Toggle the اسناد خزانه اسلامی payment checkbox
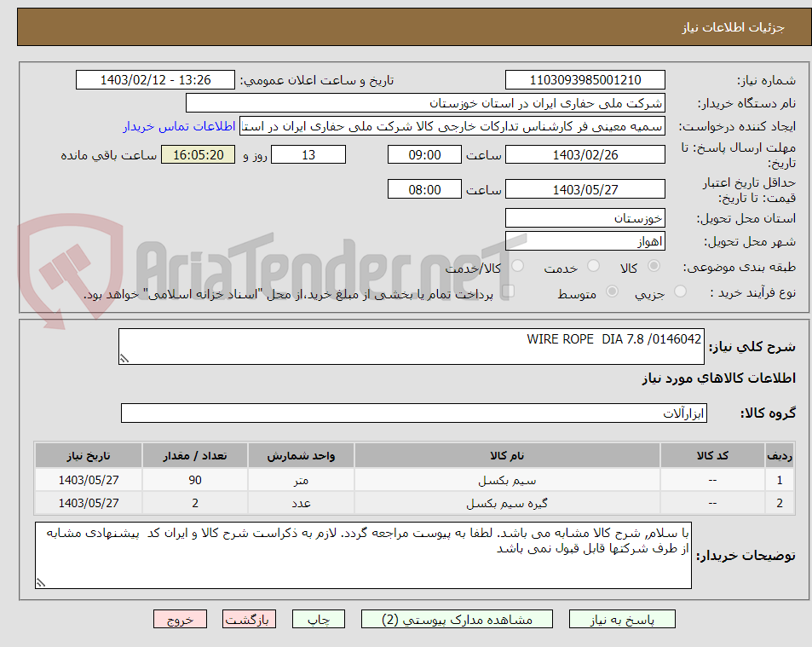This screenshot has height=647, width=812. click(508, 292)
